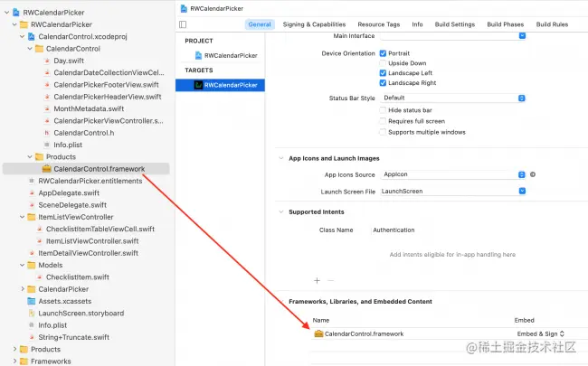Switch to the Resource Tags tab
This screenshot has height=366, width=588.
pyautogui.click(x=379, y=24)
